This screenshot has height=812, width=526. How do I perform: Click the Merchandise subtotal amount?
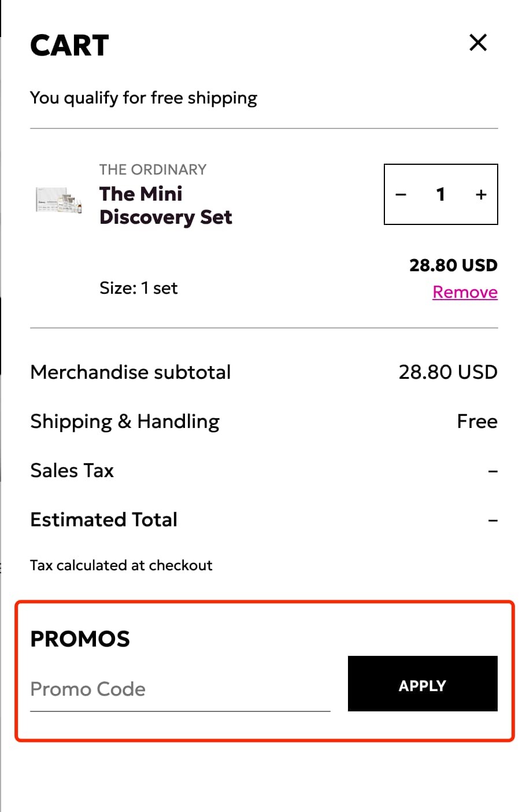(449, 372)
